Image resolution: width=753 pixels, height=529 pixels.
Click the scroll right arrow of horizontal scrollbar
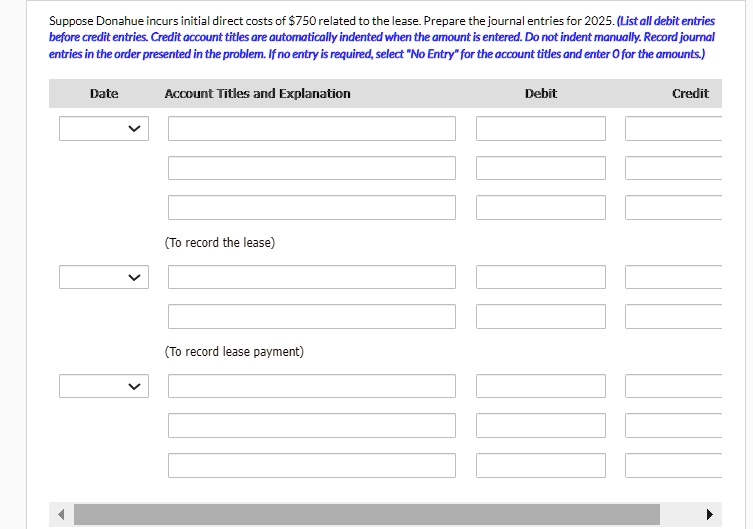click(x=710, y=515)
